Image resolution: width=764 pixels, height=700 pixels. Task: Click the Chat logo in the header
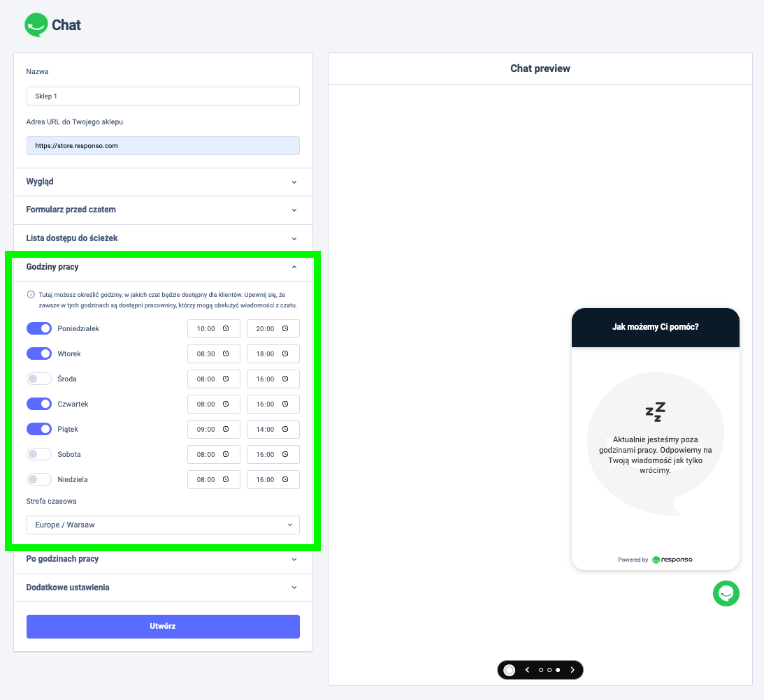53,25
